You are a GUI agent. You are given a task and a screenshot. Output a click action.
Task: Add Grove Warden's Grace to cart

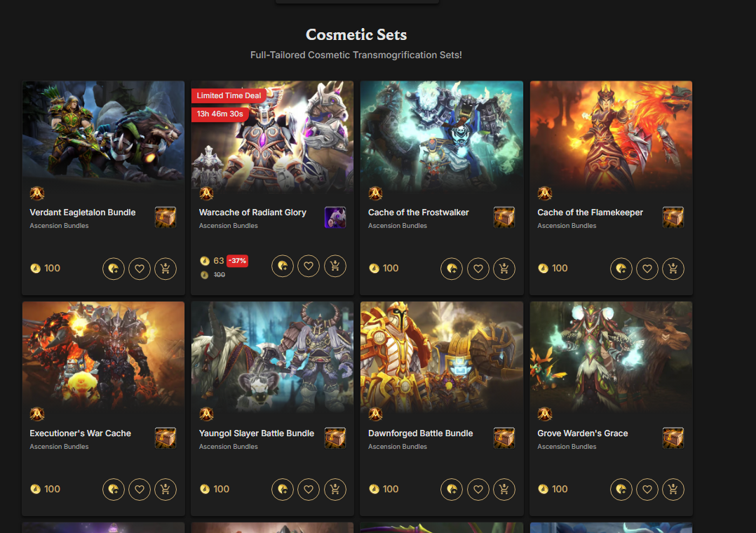click(673, 490)
